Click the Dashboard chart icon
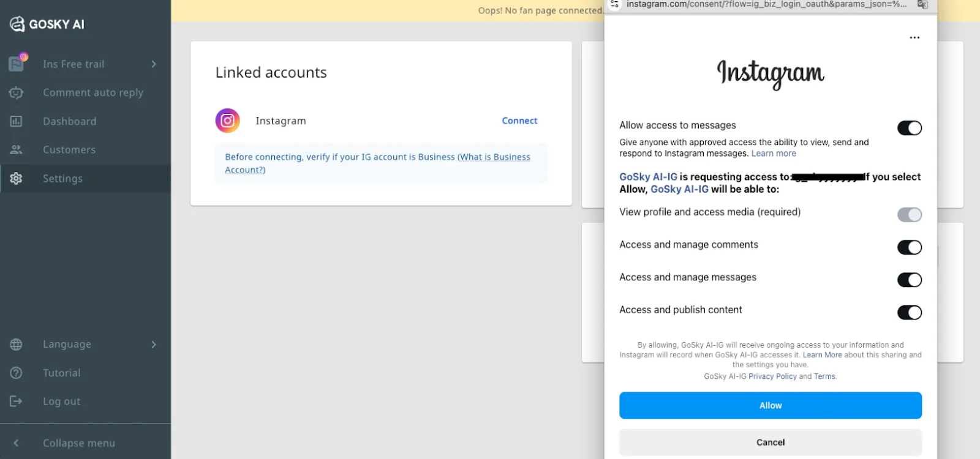Viewport: 980px width, 459px height. (17, 121)
